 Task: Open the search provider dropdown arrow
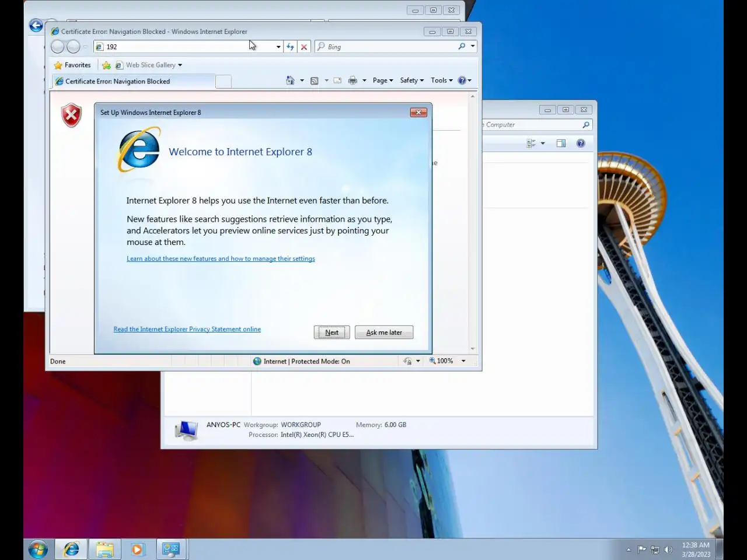click(473, 46)
